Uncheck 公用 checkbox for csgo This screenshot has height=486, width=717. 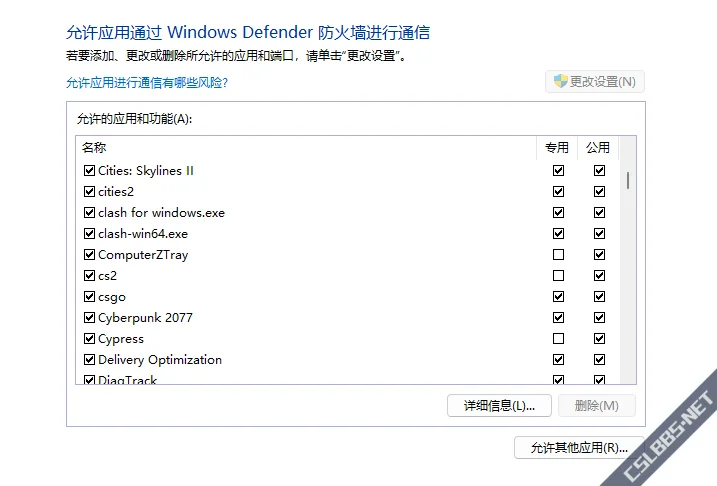coord(599,297)
